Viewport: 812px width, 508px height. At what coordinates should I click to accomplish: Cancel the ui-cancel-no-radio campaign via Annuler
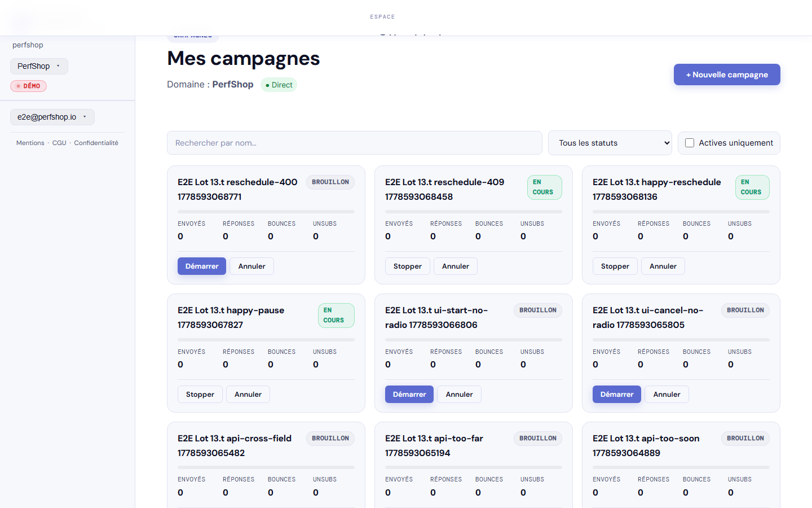click(667, 395)
